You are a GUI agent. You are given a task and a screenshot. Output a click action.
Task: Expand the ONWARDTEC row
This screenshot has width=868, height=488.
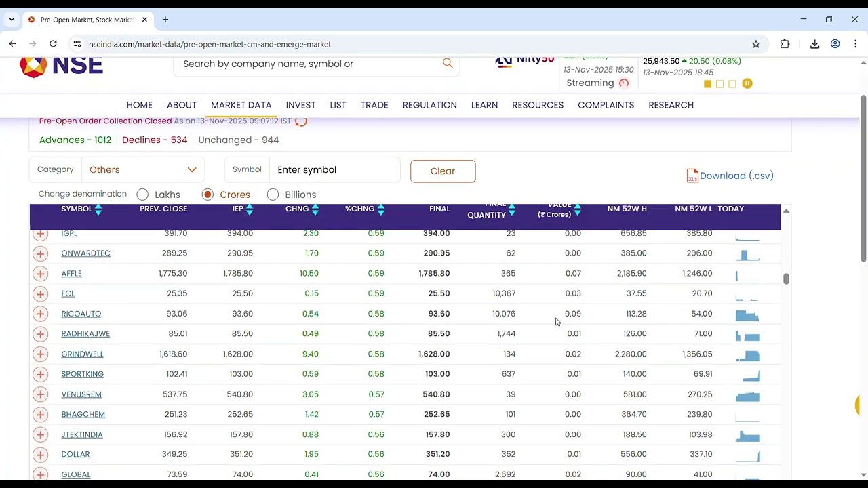pyautogui.click(x=40, y=253)
